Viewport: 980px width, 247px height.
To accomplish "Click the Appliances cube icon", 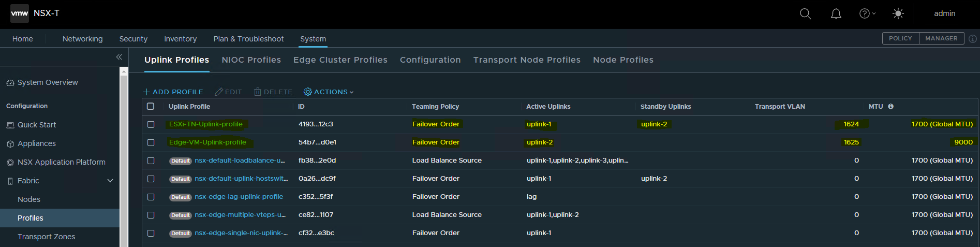I will (10, 144).
